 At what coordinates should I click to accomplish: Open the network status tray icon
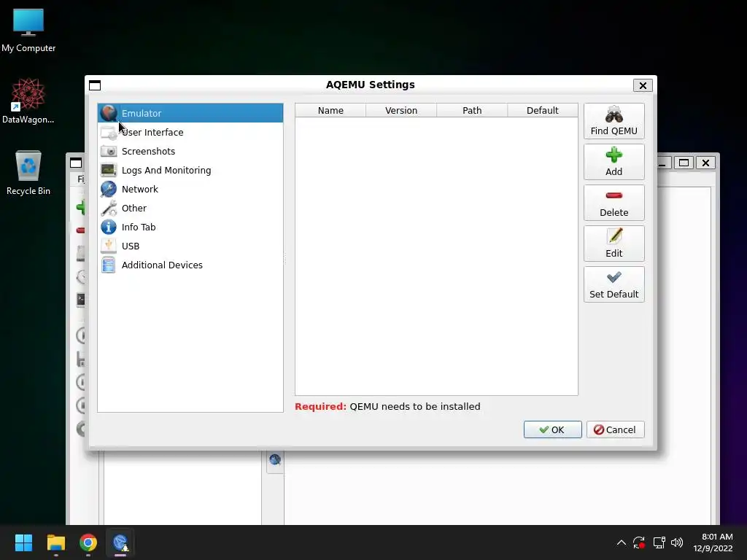(659, 542)
